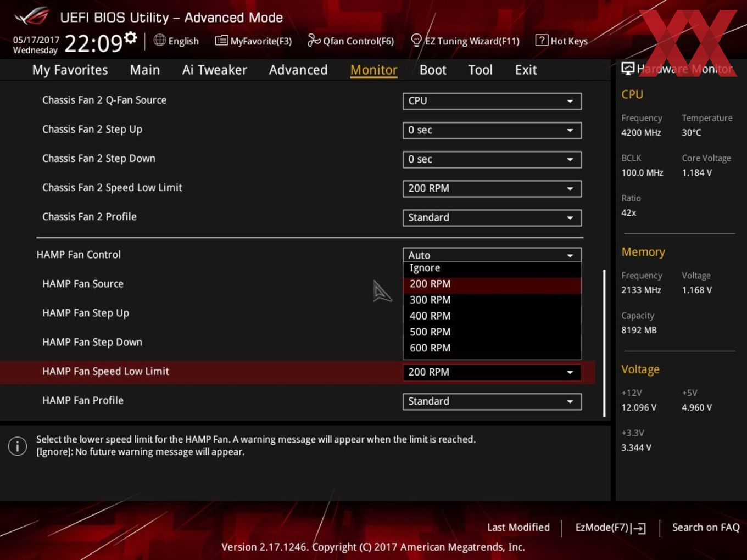Select 300 RPM option

coord(492,300)
